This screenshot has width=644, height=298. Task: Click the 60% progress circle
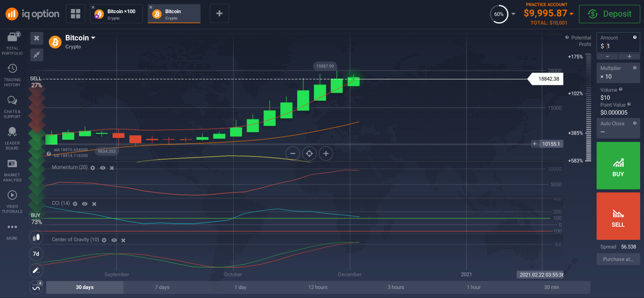pos(499,14)
